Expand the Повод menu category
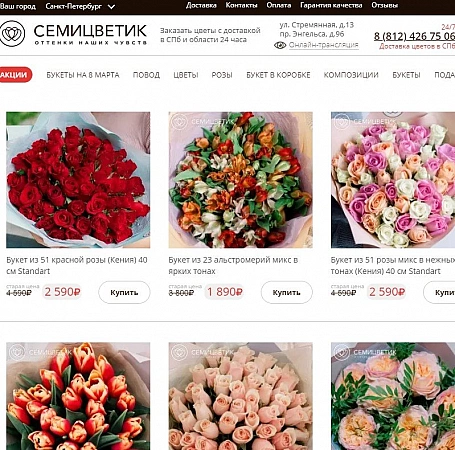455x450 pixels. point(146,75)
